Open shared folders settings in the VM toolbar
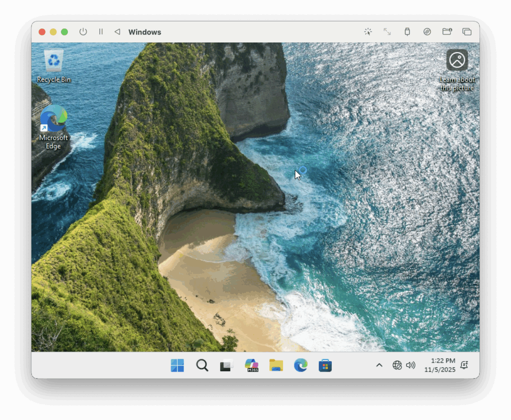This screenshot has width=511, height=420. (447, 31)
